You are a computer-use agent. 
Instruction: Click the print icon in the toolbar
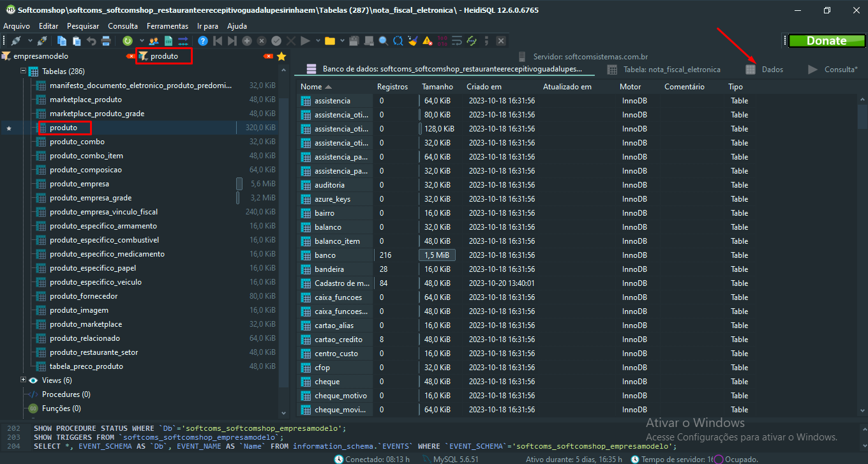tap(106, 41)
